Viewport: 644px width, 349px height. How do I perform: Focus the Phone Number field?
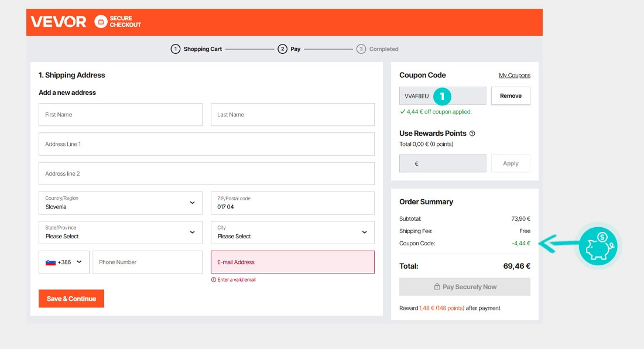[148, 262]
